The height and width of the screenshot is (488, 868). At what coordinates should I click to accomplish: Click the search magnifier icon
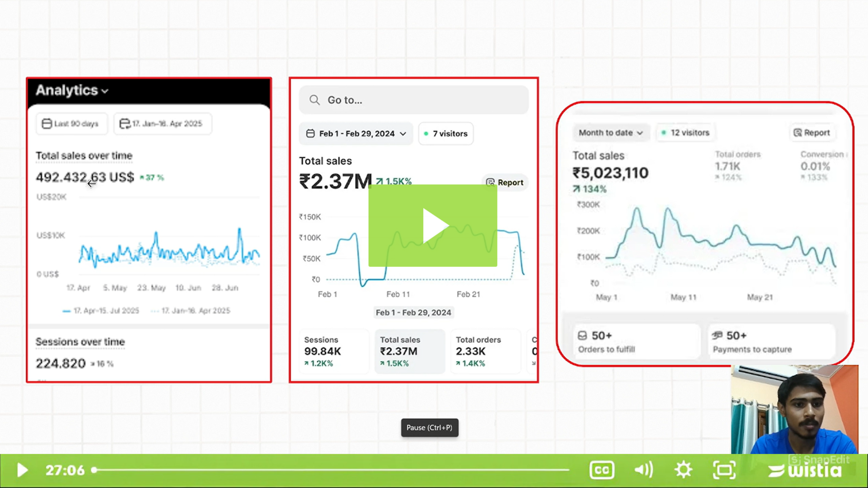(x=314, y=100)
